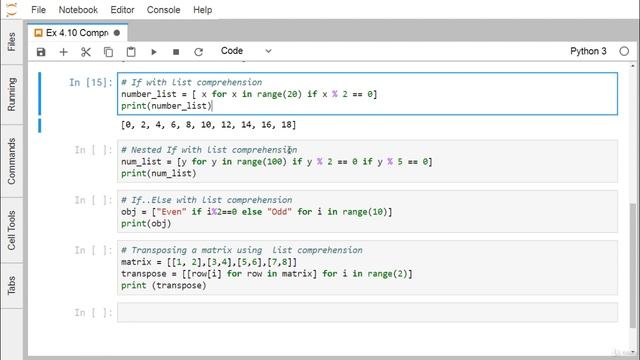The width and height of the screenshot is (640, 360).
Task: Click the 'print(number_list)' line
Action: point(167,106)
